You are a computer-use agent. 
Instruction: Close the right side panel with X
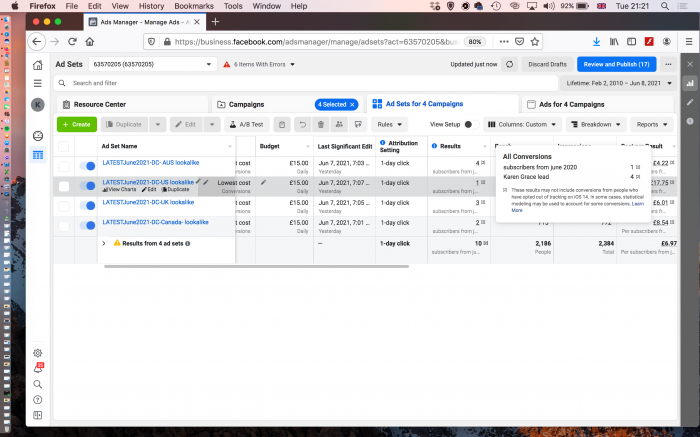690,64
